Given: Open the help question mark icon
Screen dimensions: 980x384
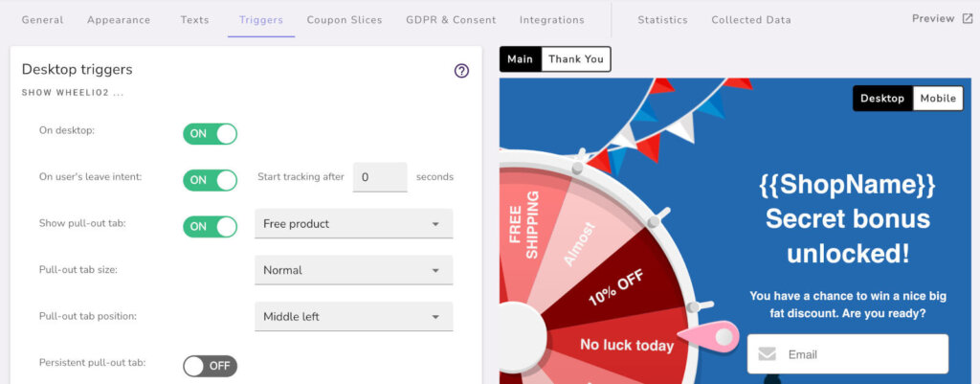Looking at the screenshot, I should pos(461,71).
